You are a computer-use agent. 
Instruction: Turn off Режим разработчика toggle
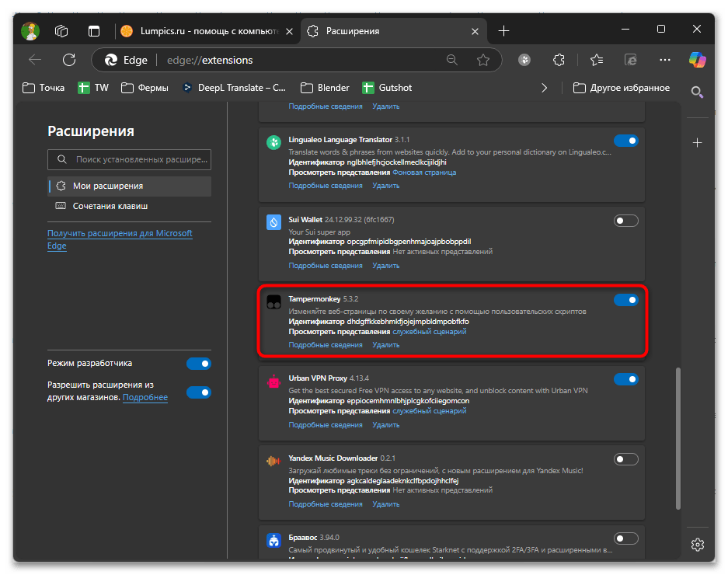[x=199, y=364]
